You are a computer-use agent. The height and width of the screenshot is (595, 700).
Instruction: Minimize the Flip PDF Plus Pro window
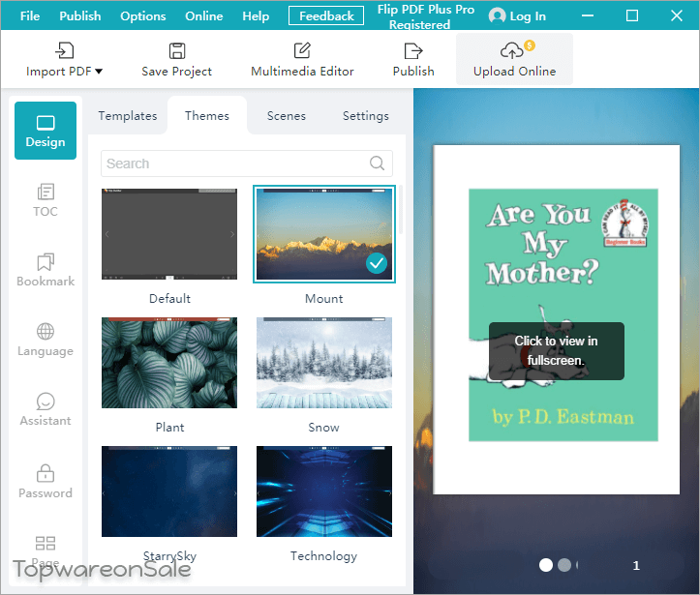(588, 16)
